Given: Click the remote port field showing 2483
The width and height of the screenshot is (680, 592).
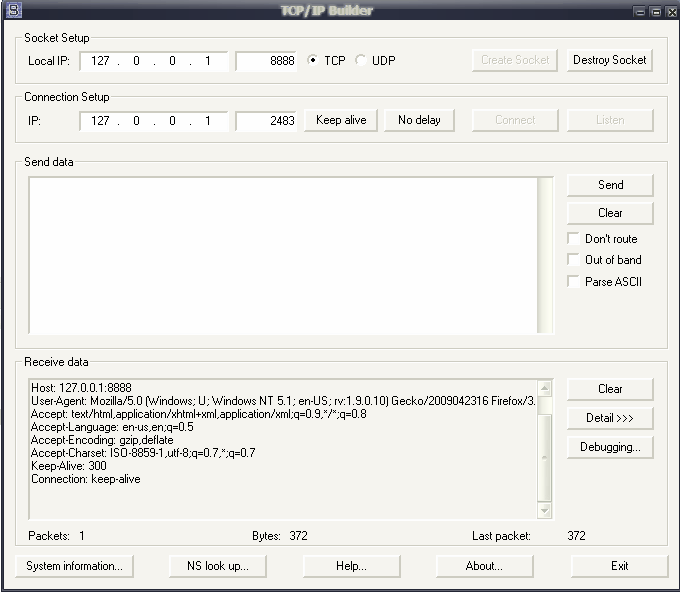Looking at the screenshot, I should [266, 121].
